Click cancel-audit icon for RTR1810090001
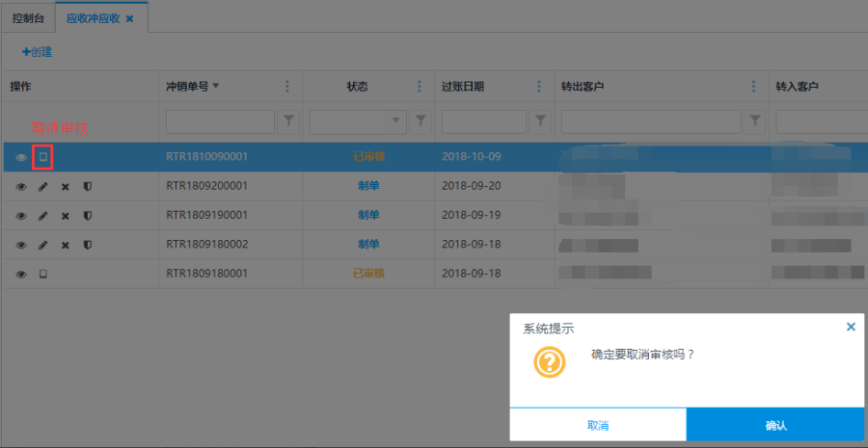This screenshot has width=868, height=448. [42, 157]
